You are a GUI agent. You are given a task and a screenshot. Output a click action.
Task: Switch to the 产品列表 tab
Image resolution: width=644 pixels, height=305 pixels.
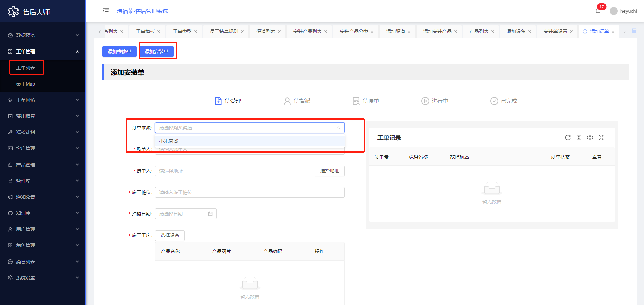pyautogui.click(x=479, y=31)
